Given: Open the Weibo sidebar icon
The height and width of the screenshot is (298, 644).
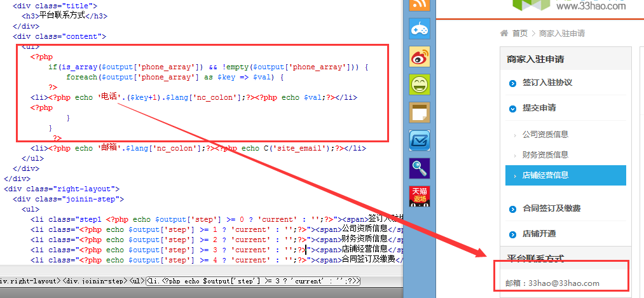Looking at the screenshot, I should pyautogui.click(x=420, y=57).
